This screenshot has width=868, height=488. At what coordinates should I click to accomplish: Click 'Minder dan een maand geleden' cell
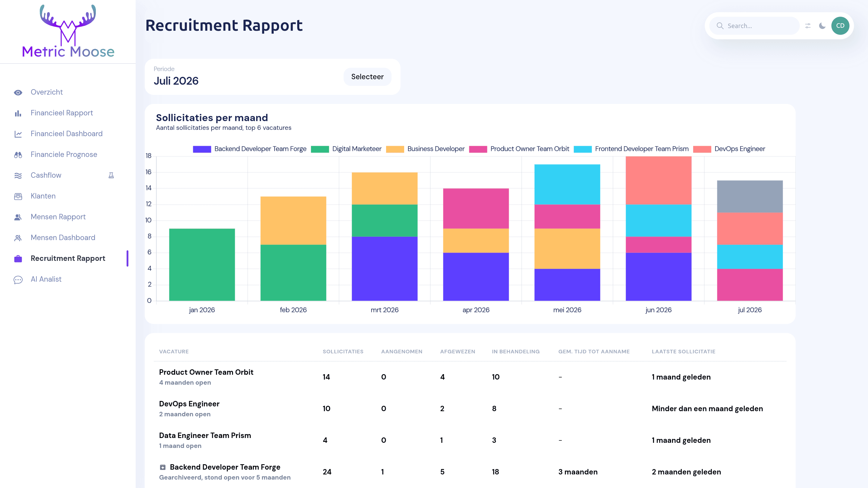(707, 409)
